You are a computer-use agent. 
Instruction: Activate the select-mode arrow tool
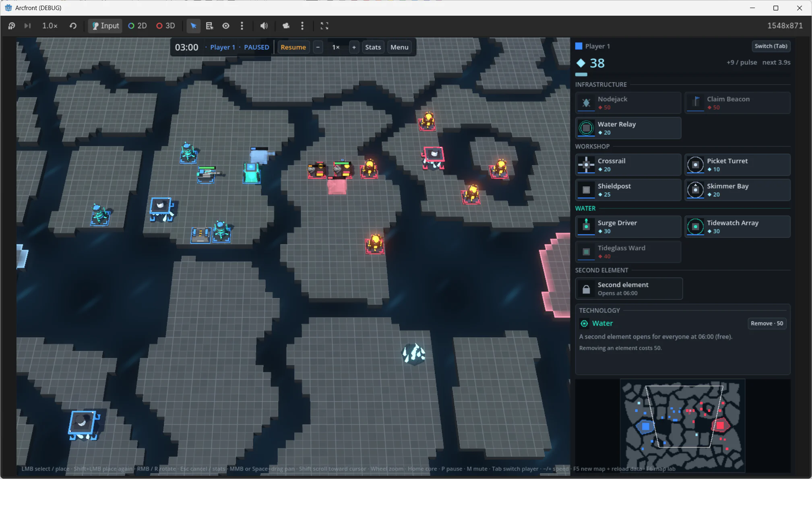[193, 26]
